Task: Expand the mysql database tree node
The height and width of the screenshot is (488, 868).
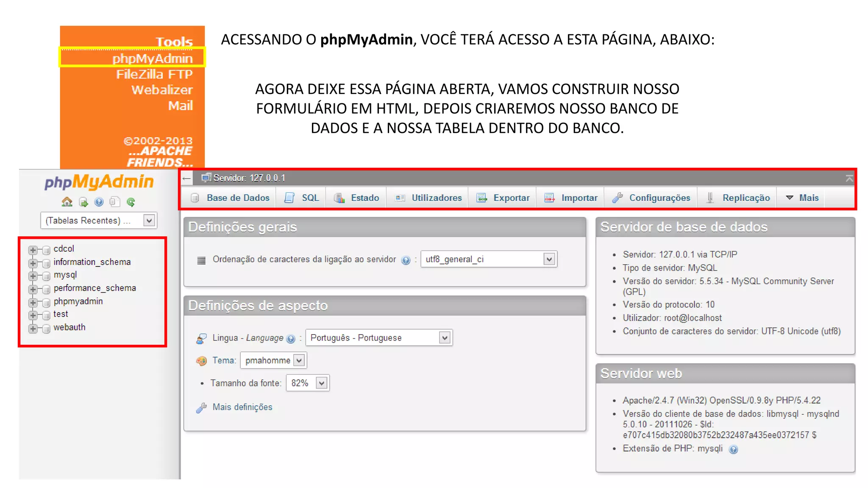Action: [x=33, y=276]
